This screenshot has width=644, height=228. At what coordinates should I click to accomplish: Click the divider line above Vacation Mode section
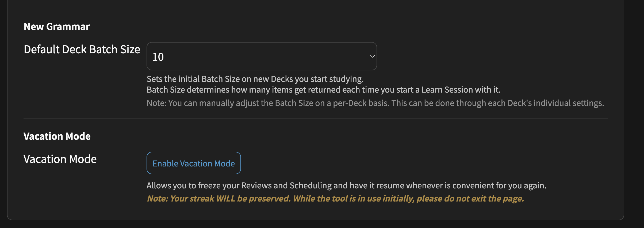[316, 119]
